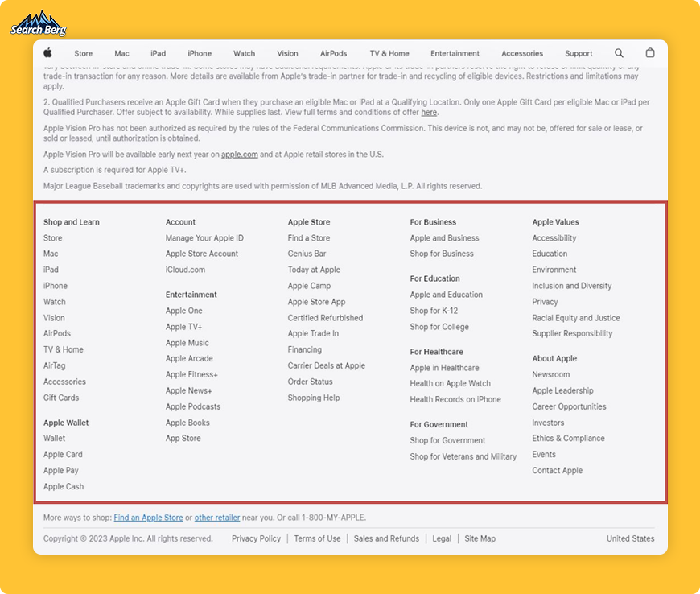Image resolution: width=700 pixels, height=594 pixels.
Task: Open the Apple Podcasts link
Action: click(x=193, y=406)
